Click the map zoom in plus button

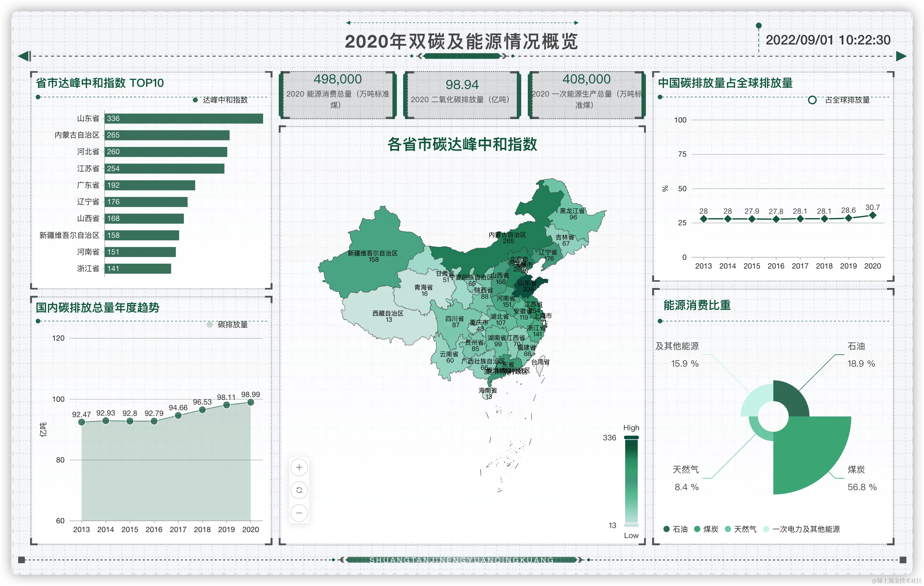click(x=299, y=467)
